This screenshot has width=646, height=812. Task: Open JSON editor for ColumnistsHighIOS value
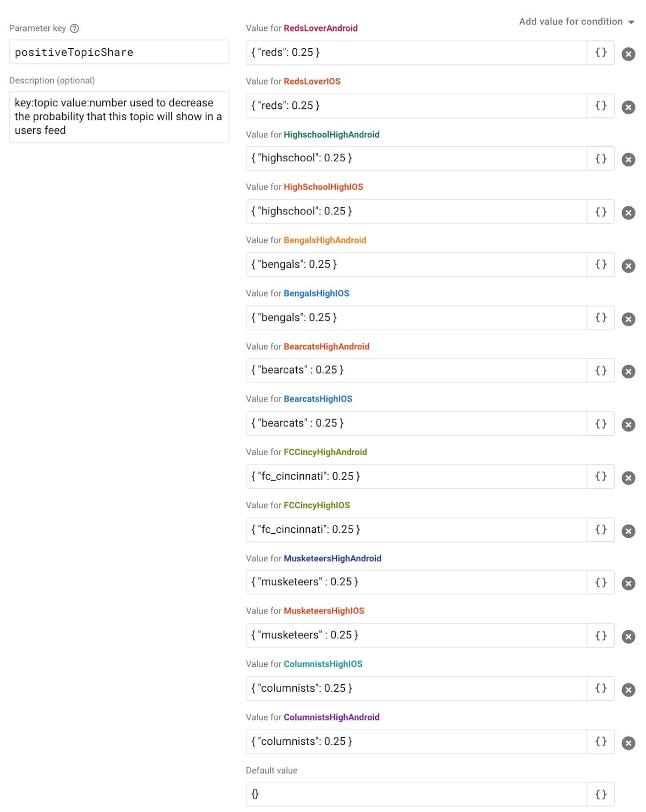(601, 689)
